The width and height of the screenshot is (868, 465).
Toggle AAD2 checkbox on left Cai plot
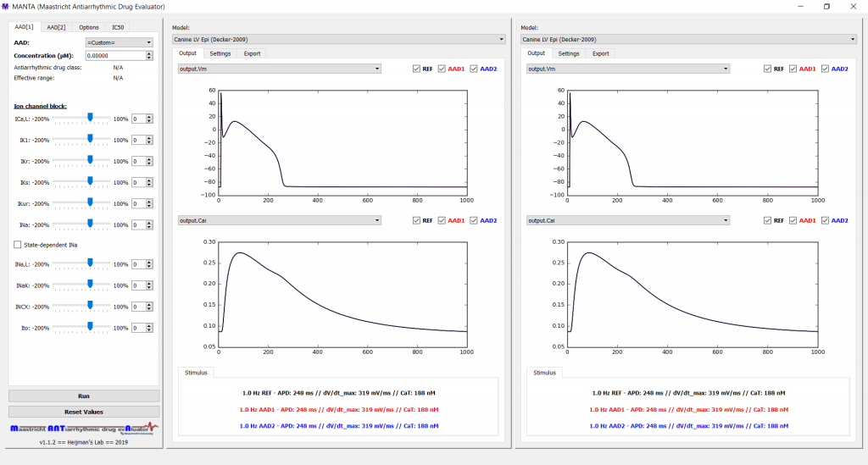coord(474,220)
